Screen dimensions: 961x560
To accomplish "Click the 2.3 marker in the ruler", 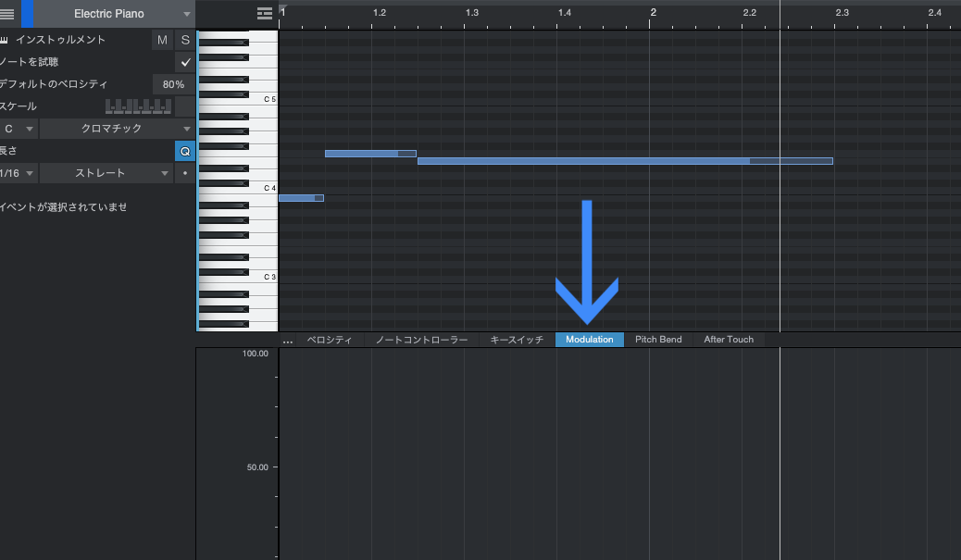I will [x=842, y=12].
